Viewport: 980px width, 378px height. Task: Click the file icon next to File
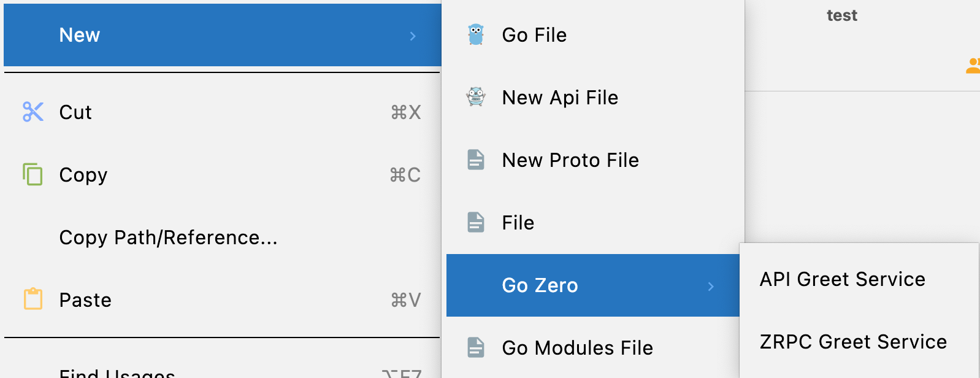pyautogui.click(x=476, y=222)
